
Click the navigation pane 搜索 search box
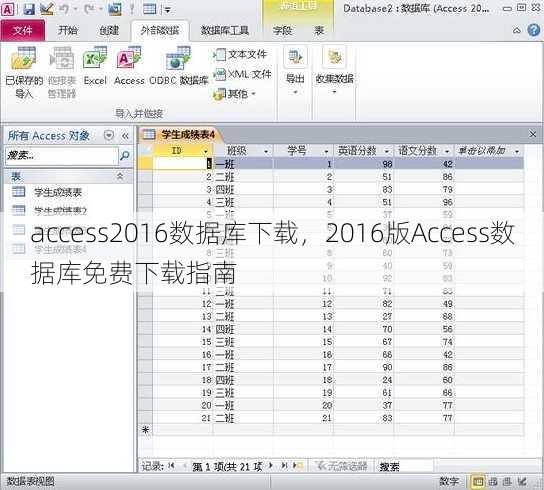click(61, 155)
